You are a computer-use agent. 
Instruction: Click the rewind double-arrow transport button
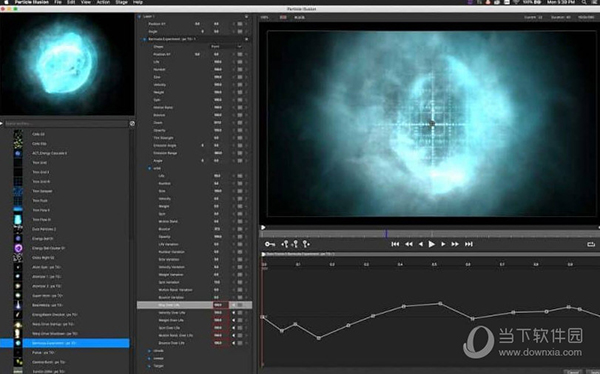pos(409,244)
